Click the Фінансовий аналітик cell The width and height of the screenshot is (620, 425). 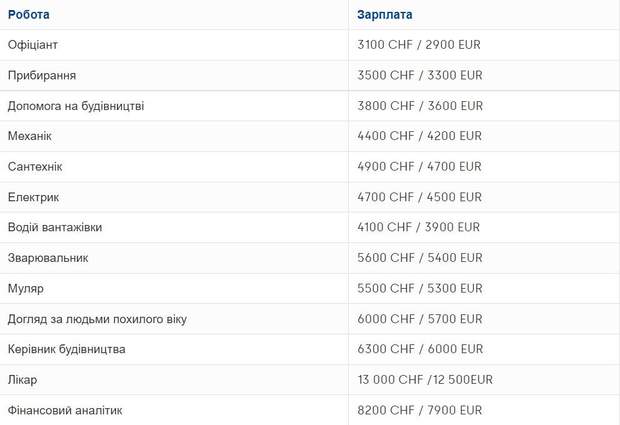[x=65, y=410]
